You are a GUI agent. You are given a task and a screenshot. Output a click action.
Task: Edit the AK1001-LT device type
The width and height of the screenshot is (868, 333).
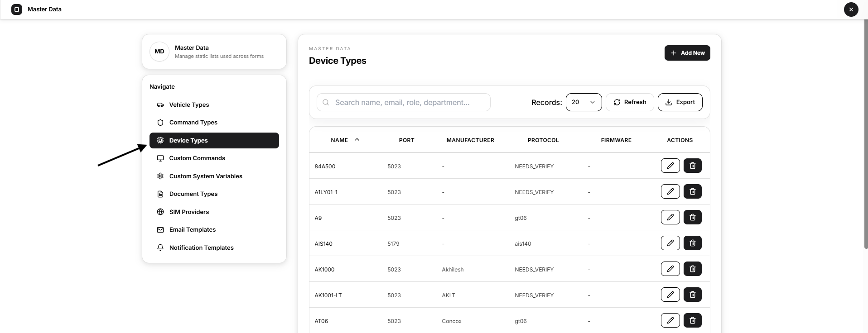[x=670, y=295]
